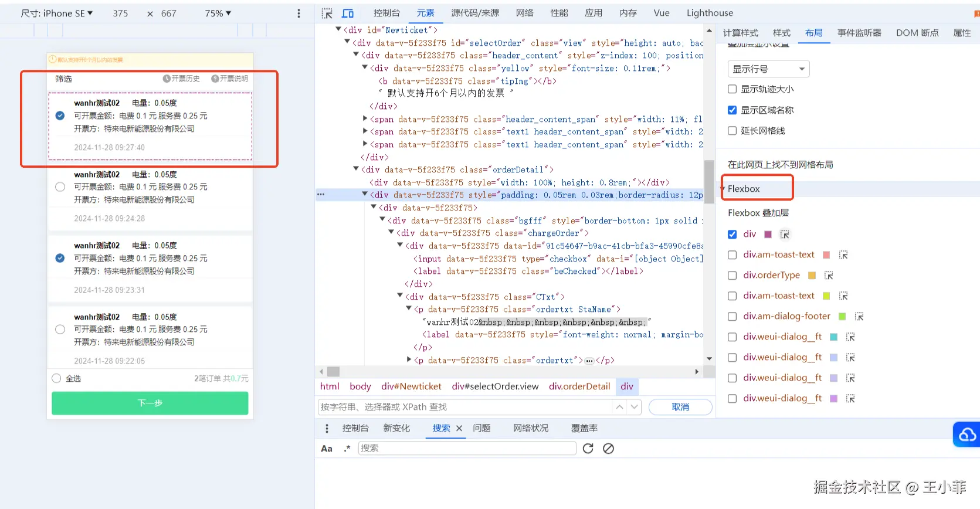Toggle the device toolbar icon
This screenshot has height=509, width=980.
[348, 13]
